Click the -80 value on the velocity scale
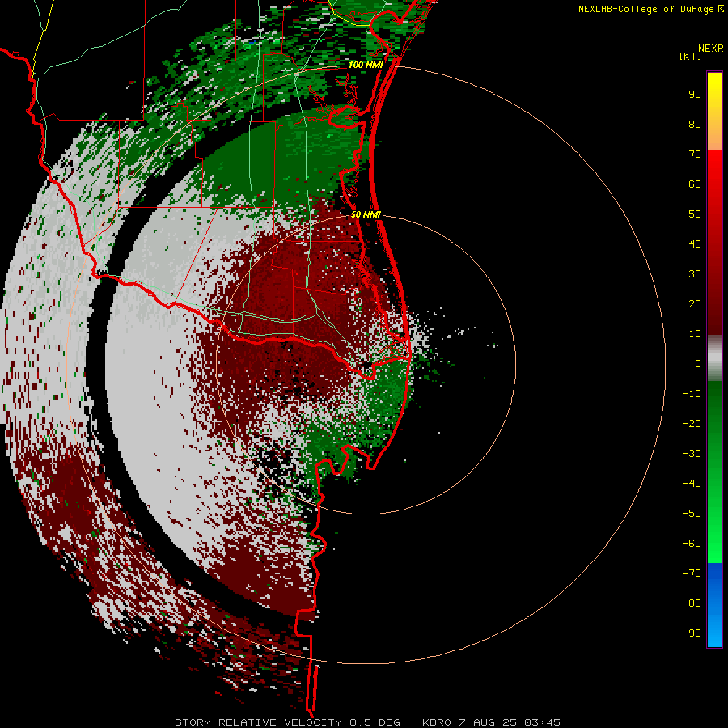 click(x=692, y=603)
